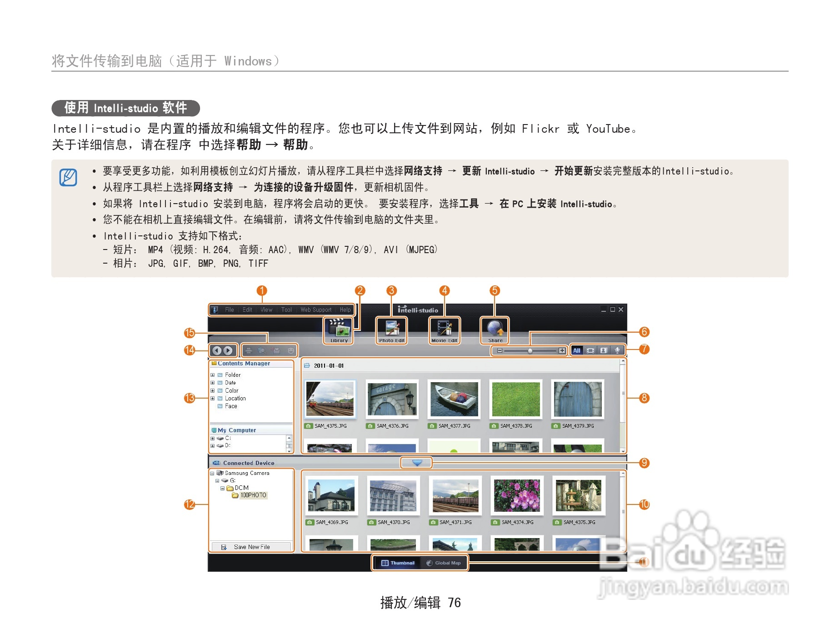Click the 2011-01-01 date header

coord(329,365)
